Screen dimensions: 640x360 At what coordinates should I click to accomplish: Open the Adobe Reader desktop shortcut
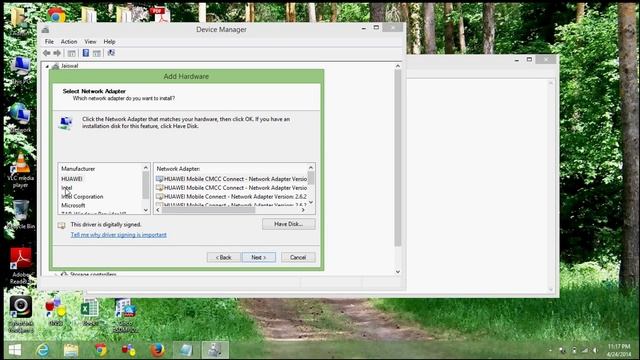pos(20,265)
